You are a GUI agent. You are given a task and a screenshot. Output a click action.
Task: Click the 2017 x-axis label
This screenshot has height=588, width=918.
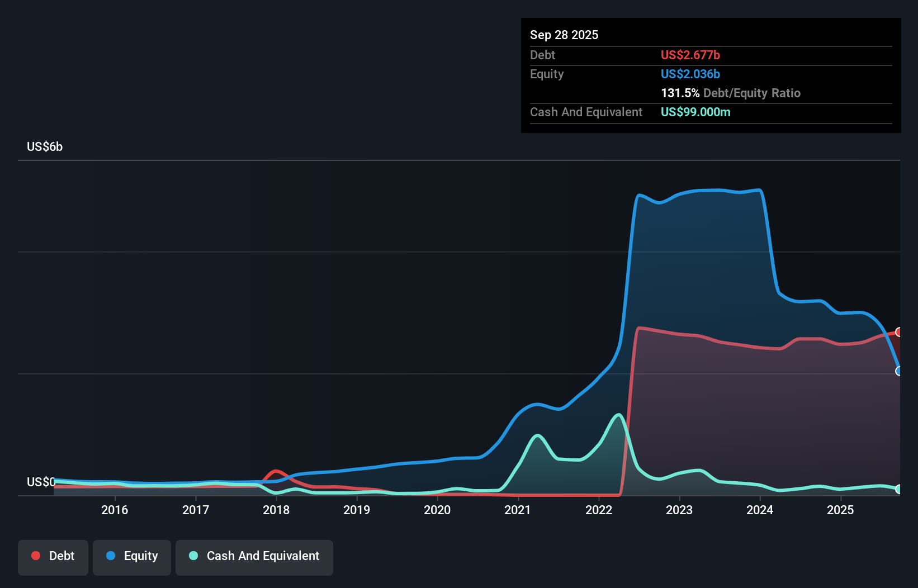(x=196, y=510)
